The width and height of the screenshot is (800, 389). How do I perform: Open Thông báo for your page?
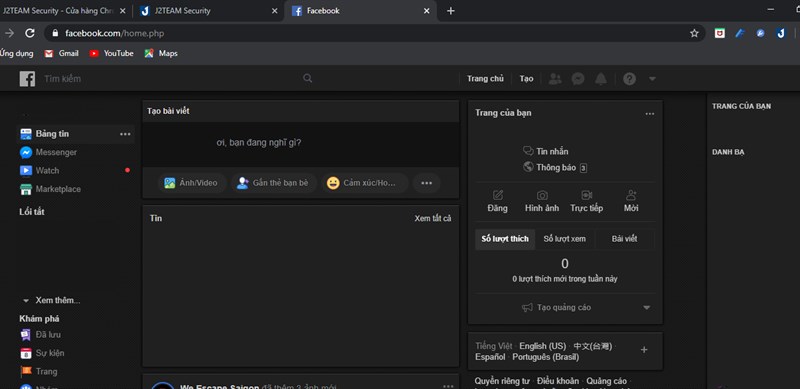point(555,167)
